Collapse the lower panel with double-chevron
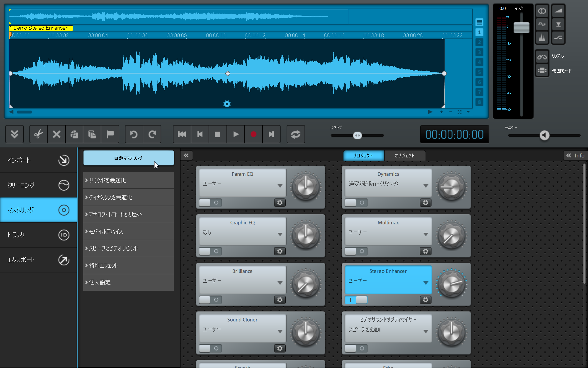 14,134
